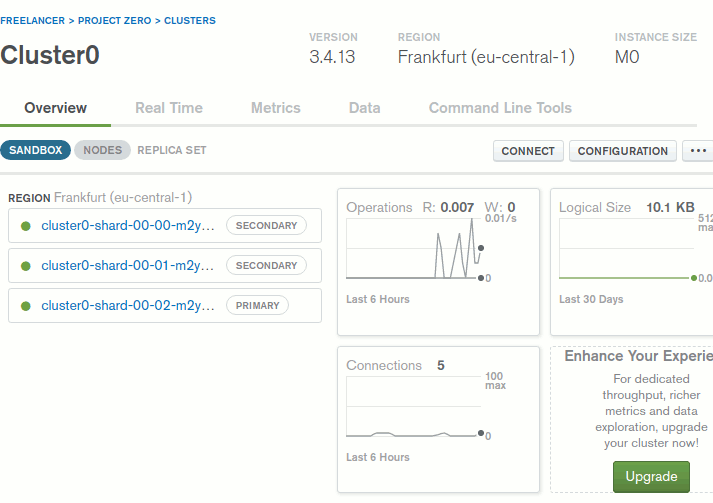Toggle the NODES pill badge

(x=102, y=150)
